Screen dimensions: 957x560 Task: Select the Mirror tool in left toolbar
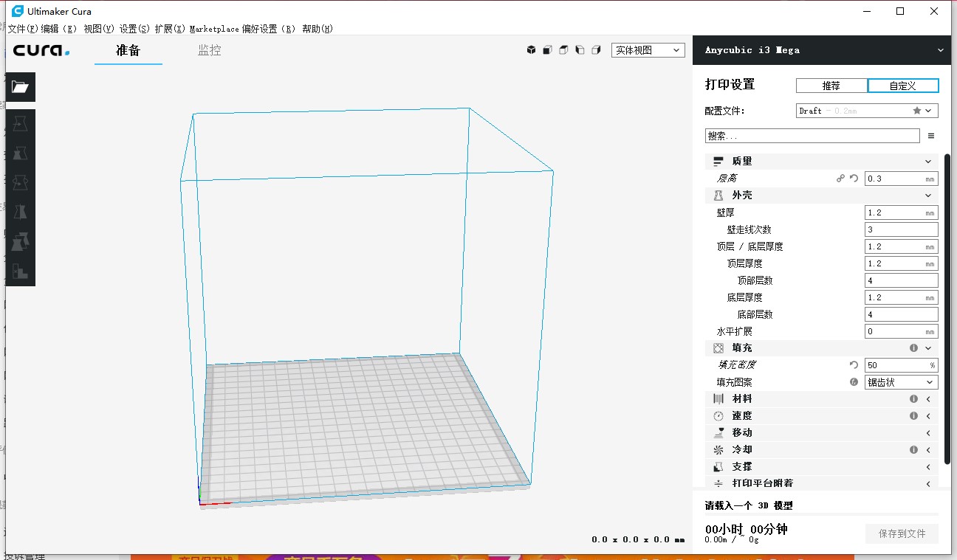click(x=20, y=212)
